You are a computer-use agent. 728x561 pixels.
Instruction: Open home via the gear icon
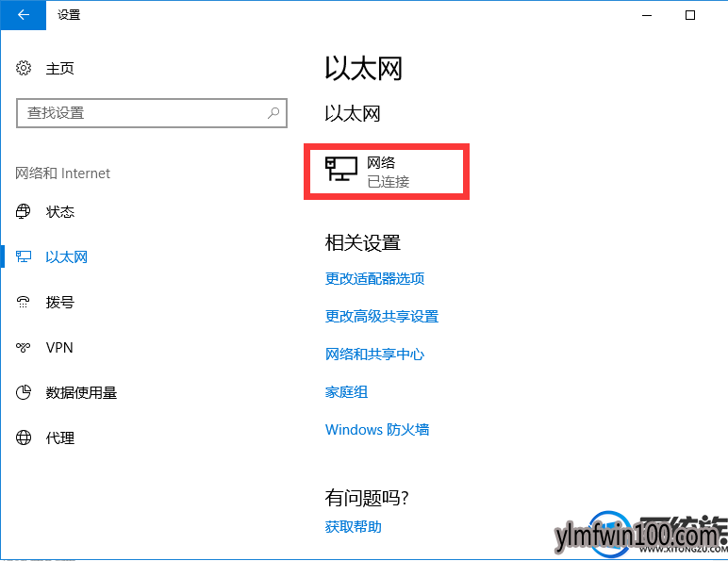(x=24, y=68)
